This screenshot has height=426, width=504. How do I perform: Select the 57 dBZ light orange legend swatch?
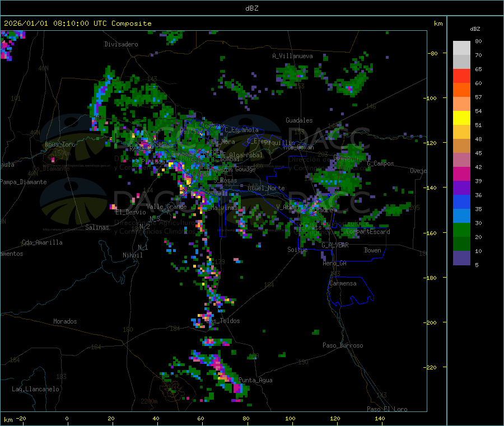pyautogui.click(x=461, y=104)
